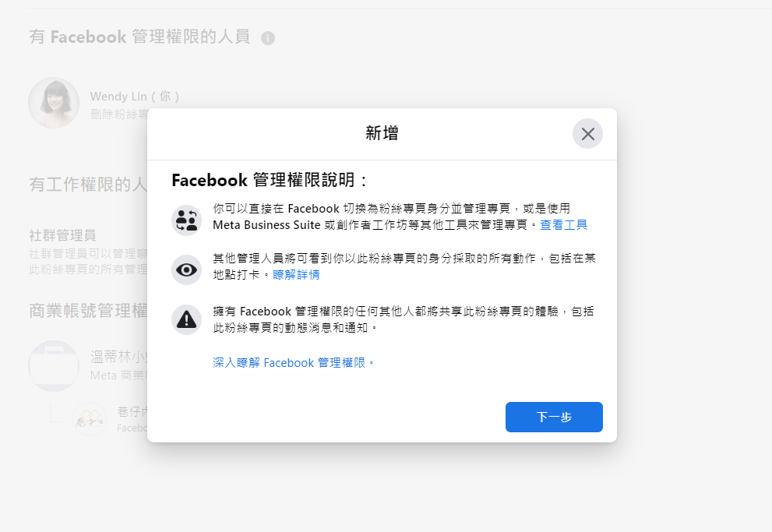Click the 有工作權限的人 section heading
The image size is (772, 532).
click(87, 185)
